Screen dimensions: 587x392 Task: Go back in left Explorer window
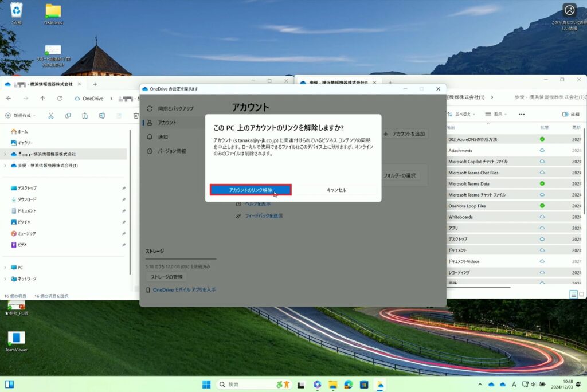pyautogui.click(x=9, y=99)
